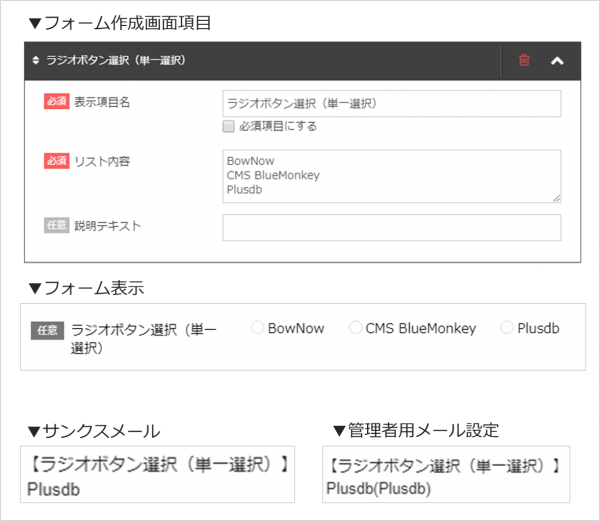Click the リスト内容 label
The height and width of the screenshot is (521, 600).
102,161
